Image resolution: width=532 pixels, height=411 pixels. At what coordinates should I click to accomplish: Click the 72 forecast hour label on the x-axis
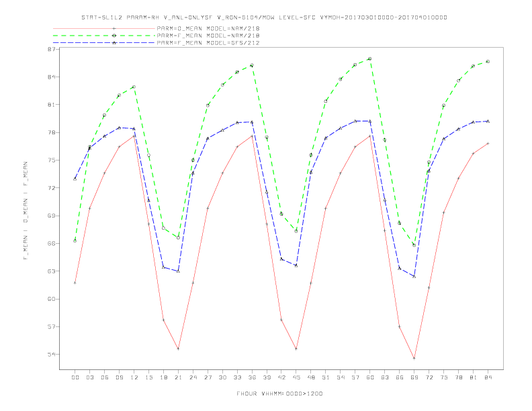coord(429,377)
